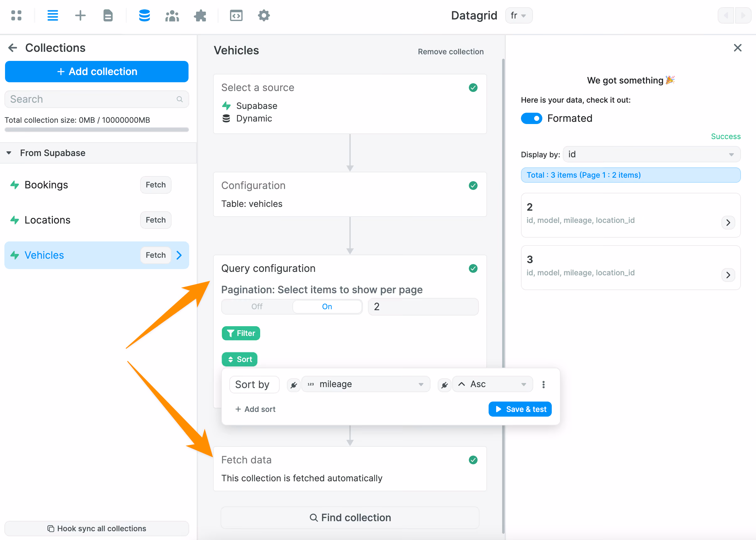Screen dimensions: 756x540
Task: Open the Vehicles collection chevron
Action: tap(179, 255)
